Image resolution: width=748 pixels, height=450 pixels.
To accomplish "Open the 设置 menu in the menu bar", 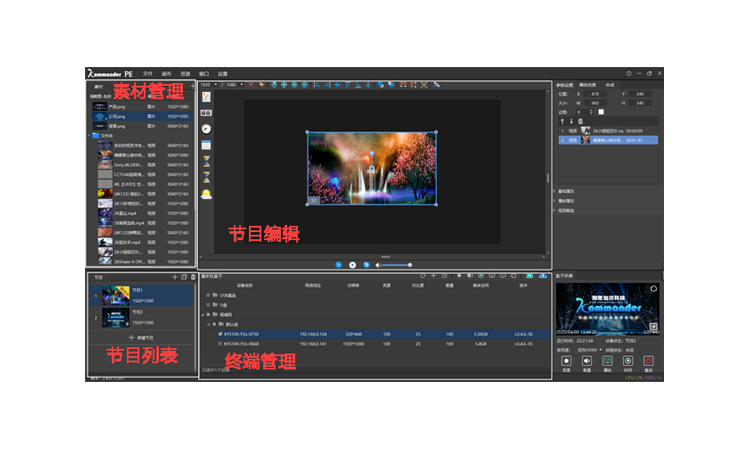I will pyautogui.click(x=223, y=74).
